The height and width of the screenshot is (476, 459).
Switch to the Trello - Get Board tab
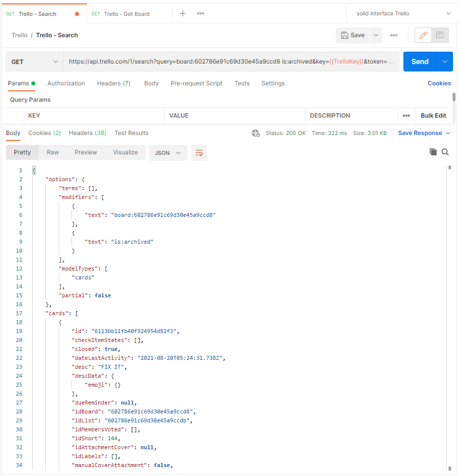tap(126, 14)
